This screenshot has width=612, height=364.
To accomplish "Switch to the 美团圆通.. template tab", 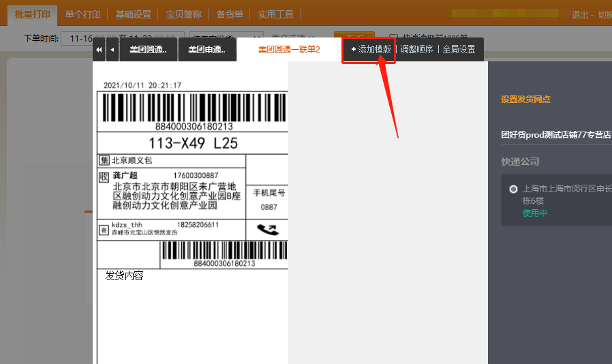I will coord(148,50).
